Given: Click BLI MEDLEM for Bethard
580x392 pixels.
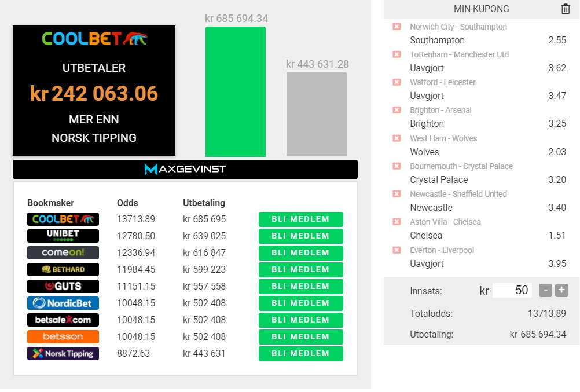Looking at the screenshot, I should point(301,269).
